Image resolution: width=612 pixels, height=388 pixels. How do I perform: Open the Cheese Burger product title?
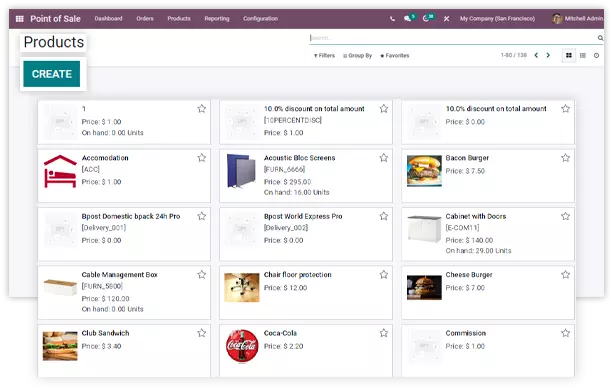pos(469,274)
